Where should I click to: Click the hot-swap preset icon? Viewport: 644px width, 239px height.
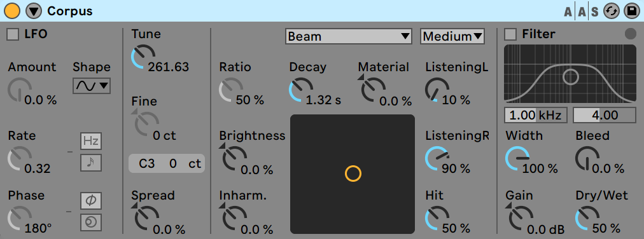point(611,11)
